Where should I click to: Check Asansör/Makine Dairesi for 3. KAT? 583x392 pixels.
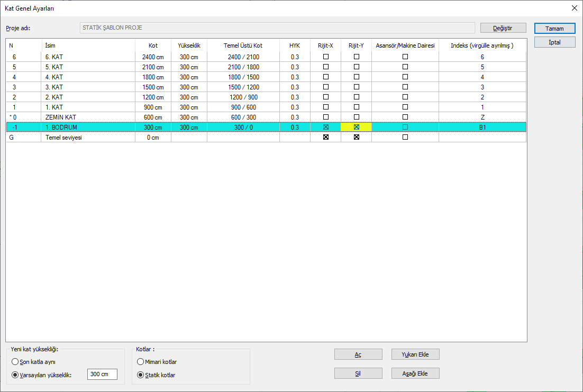point(405,87)
